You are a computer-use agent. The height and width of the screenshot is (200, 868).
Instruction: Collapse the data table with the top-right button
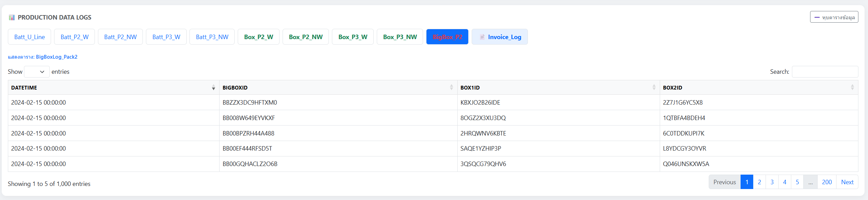click(834, 17)
